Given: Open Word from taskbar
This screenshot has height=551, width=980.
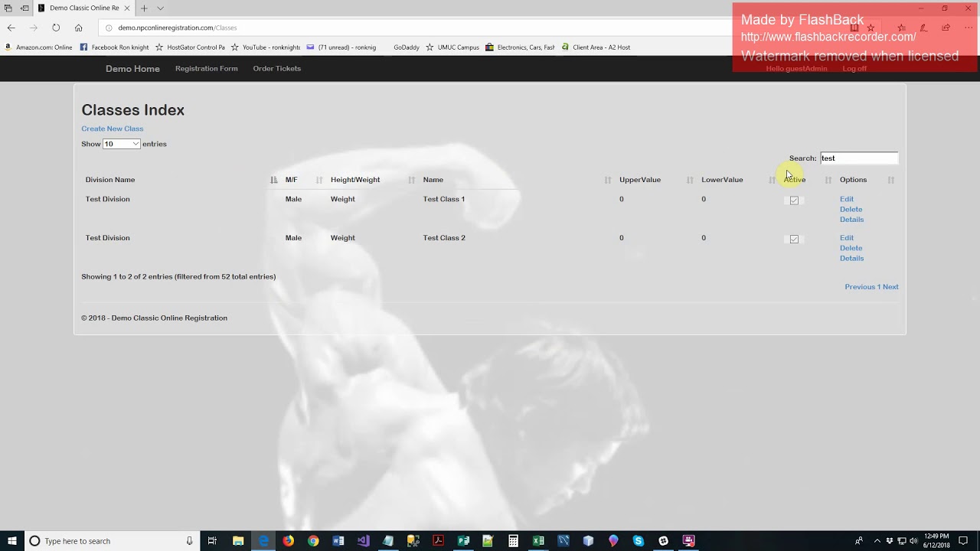Looking at the screenshot, I should tap(338, 541).
